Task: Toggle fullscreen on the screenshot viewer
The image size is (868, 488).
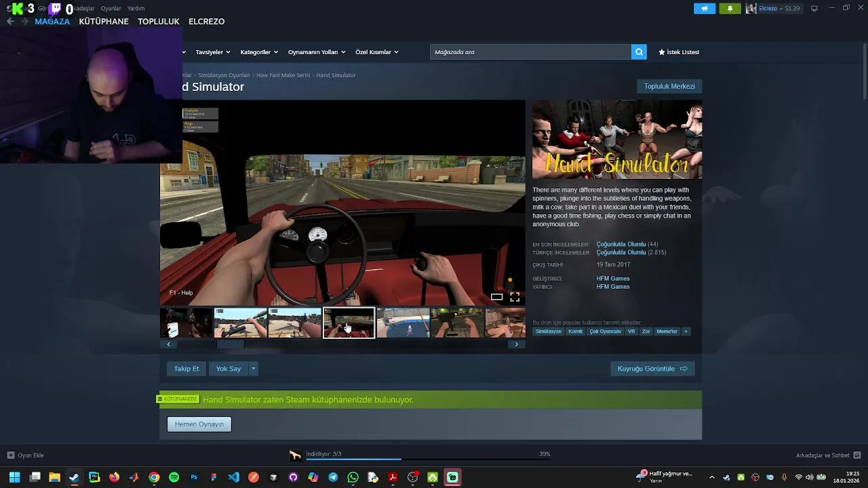Action: (x=515, y=297)
